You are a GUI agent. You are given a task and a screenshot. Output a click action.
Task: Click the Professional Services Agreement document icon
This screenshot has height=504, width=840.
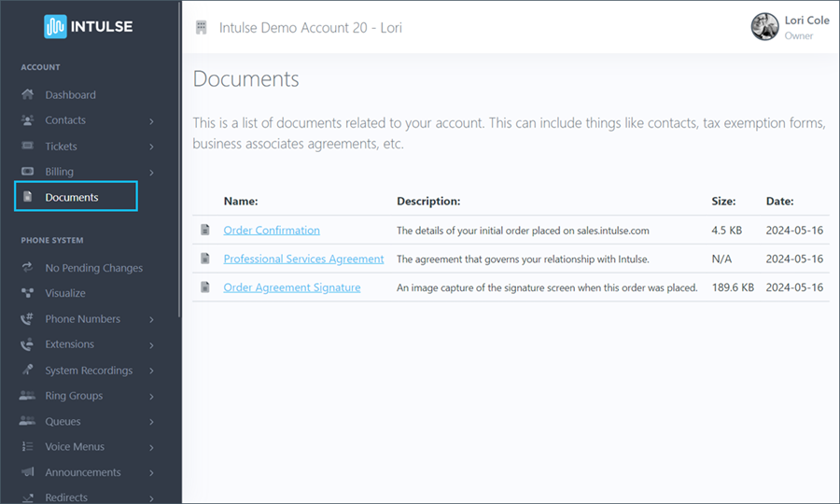coord(205,259)
